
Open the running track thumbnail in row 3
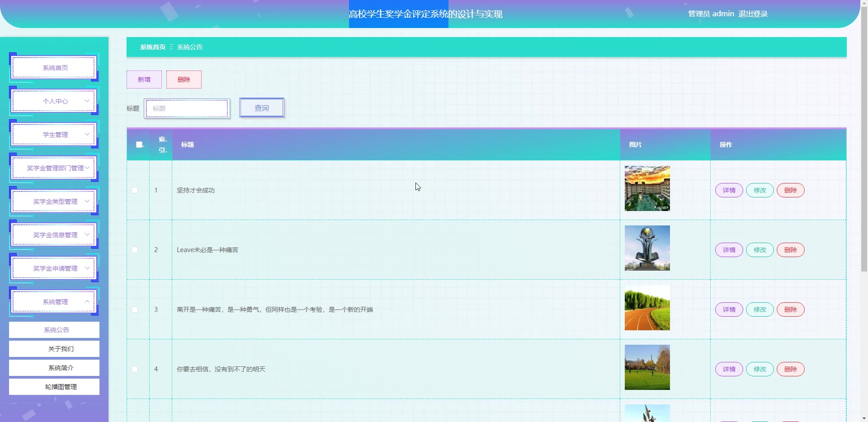pos(647,308)
